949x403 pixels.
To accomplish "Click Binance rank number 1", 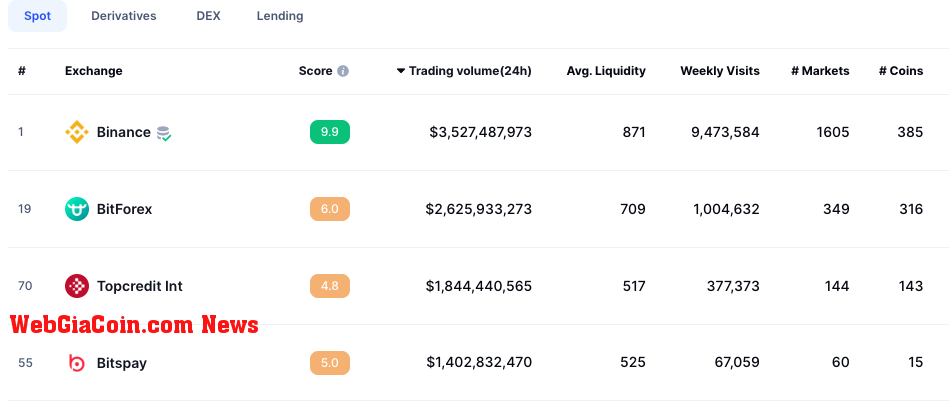I will tap(21, 132).
